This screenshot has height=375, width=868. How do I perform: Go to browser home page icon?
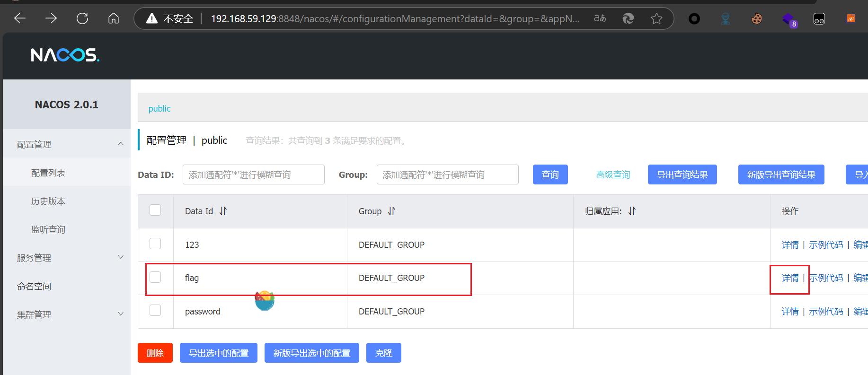click(x=114, y=18)
